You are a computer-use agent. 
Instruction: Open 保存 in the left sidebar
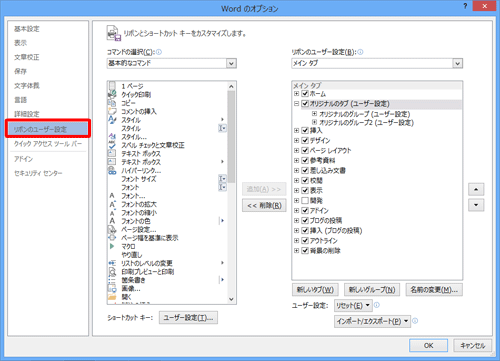point(20,71)
